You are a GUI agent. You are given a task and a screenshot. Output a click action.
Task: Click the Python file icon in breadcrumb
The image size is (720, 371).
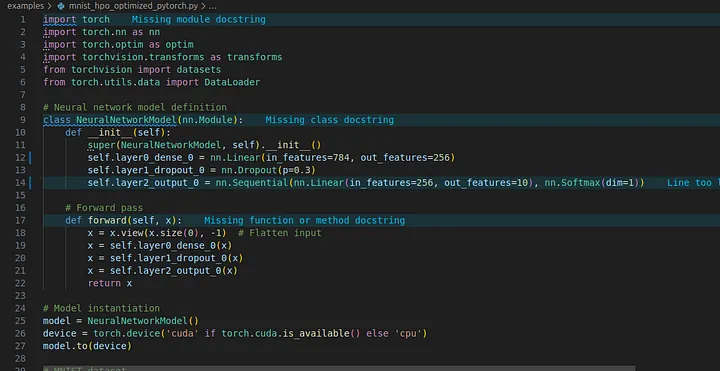point(61,6)
